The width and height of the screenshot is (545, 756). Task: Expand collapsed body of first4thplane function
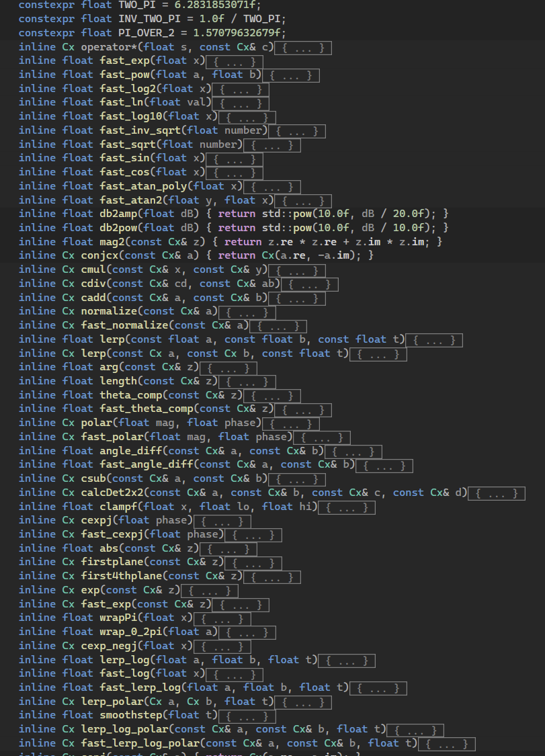[x=272, y=577]
